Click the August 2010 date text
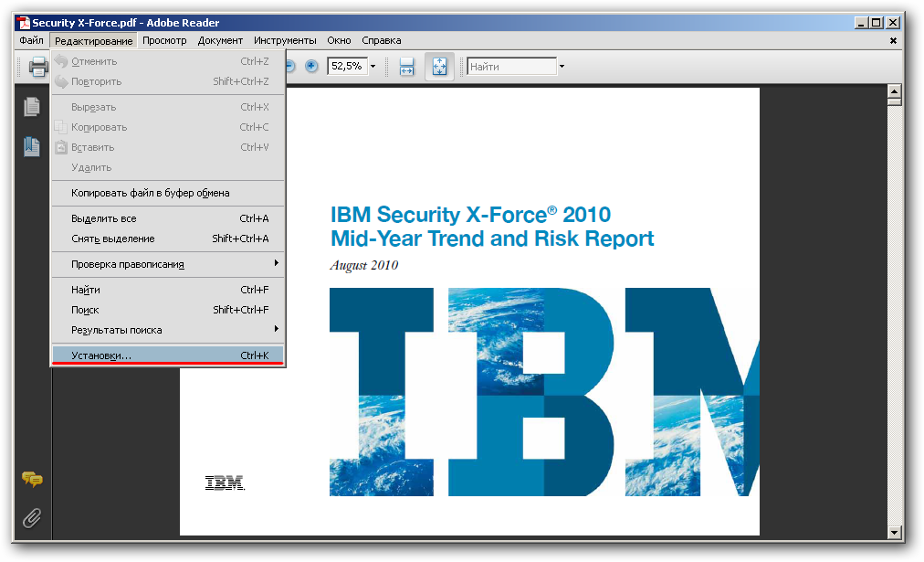The image size is (924, 562). coord(364,265)
